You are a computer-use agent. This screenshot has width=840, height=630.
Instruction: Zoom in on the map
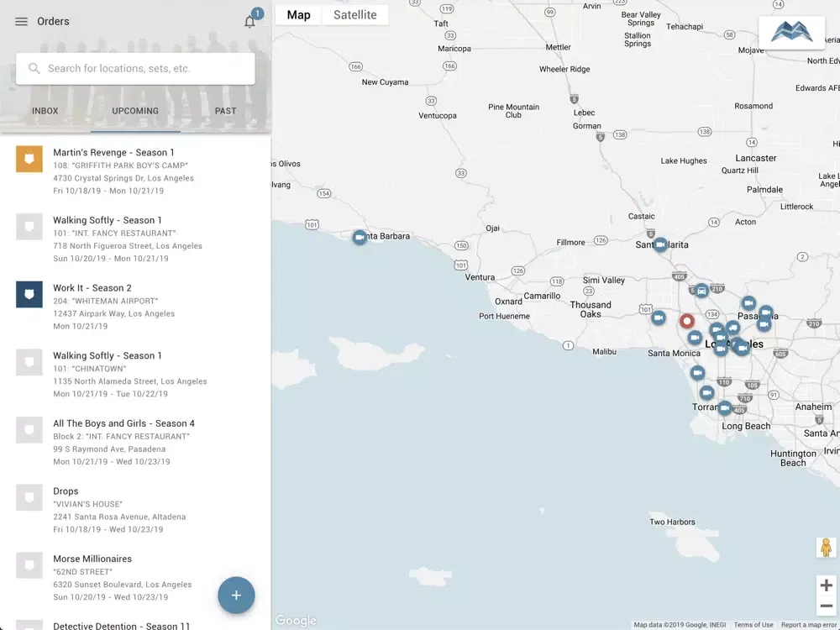tap(826, 585)
